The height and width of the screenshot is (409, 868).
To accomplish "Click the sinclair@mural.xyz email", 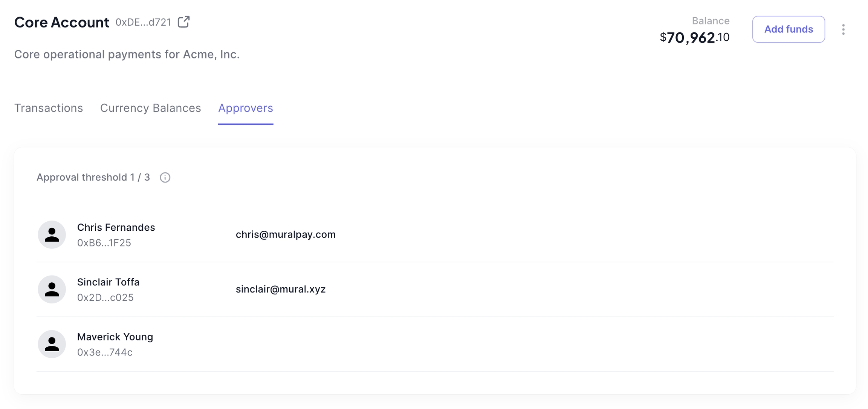I will point(281,289).
